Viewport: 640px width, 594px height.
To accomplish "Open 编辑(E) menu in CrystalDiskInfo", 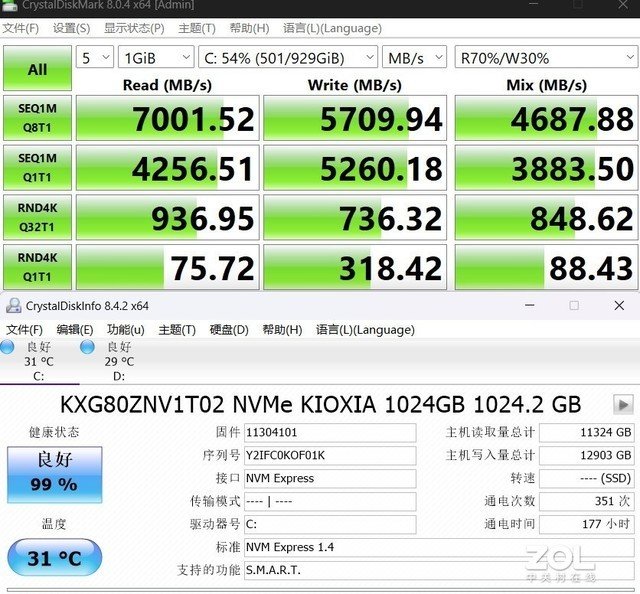I will coord(75,329).
